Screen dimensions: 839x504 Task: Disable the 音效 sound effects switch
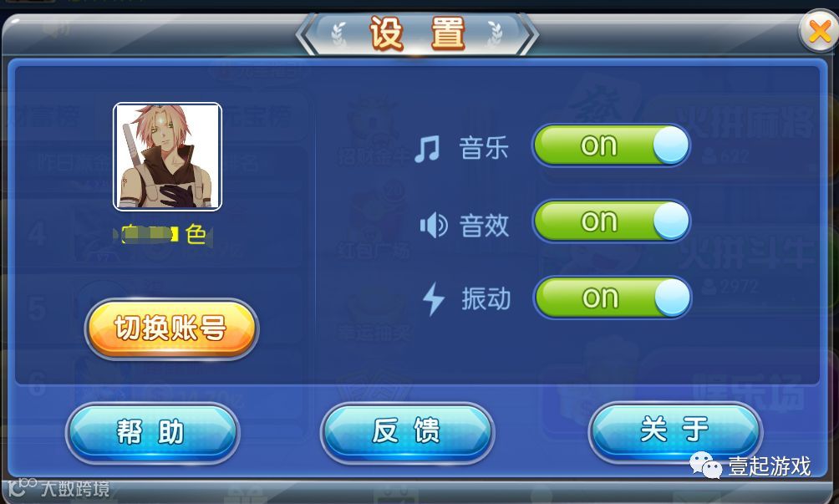612,221
